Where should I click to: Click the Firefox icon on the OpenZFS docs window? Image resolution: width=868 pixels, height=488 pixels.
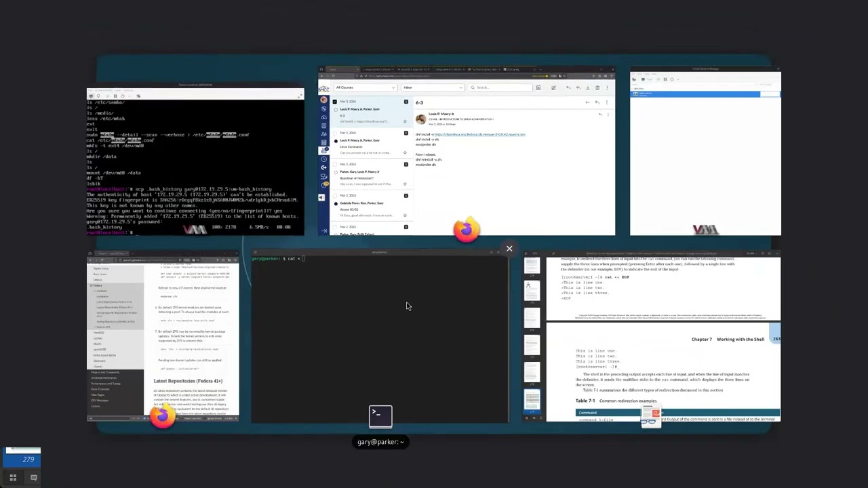[163, 415]
